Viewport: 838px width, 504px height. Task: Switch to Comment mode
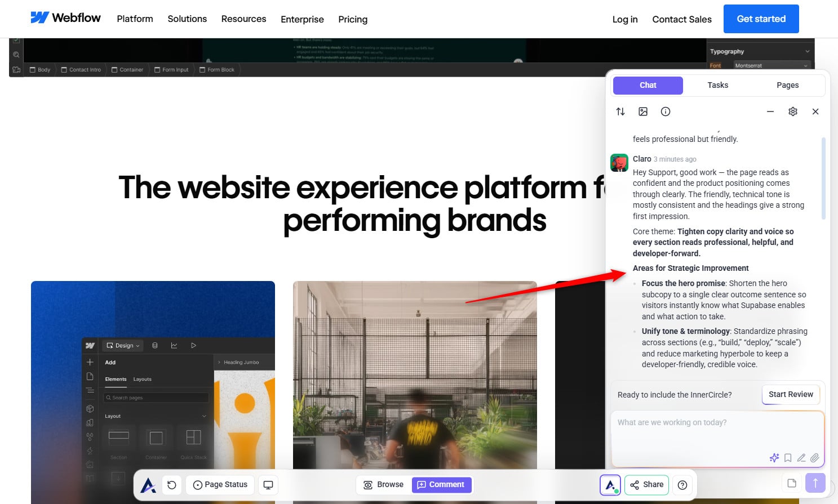pos(441,485)
